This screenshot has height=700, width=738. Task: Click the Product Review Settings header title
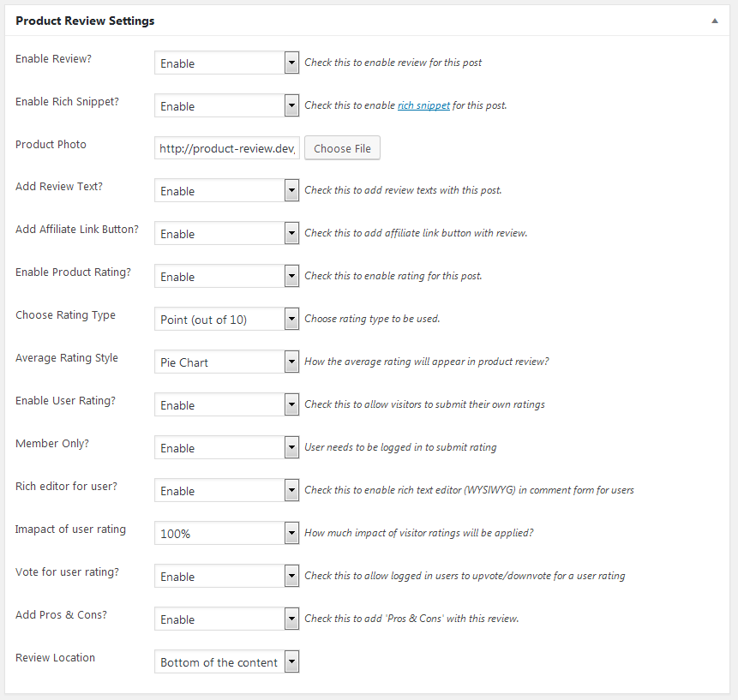pos(85,21)
